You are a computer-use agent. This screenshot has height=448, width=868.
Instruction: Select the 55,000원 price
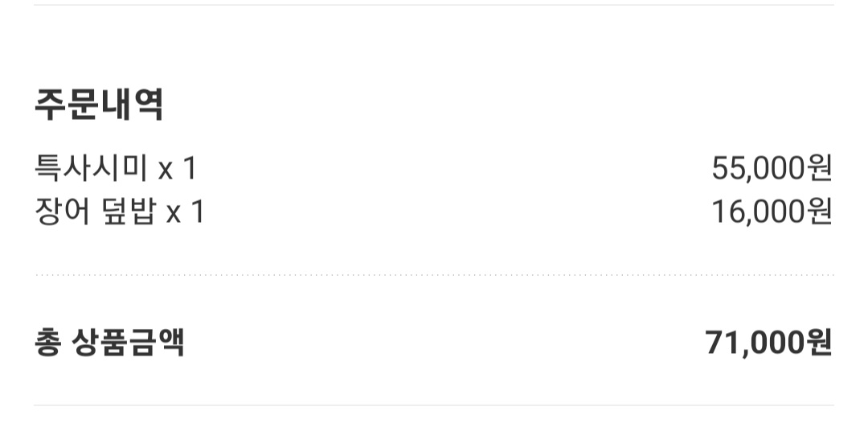pos(772,168)
